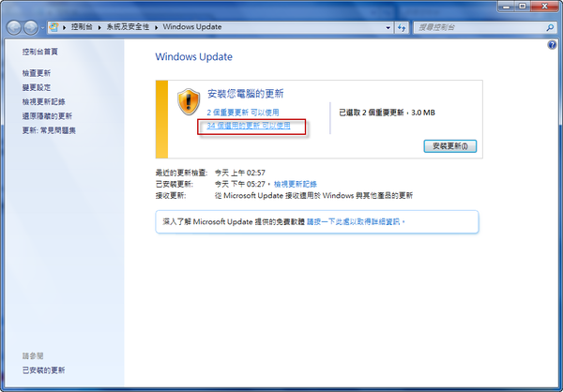
Task: Click 檢查更新 in the sidebar
Action: [x=37, y=73]
